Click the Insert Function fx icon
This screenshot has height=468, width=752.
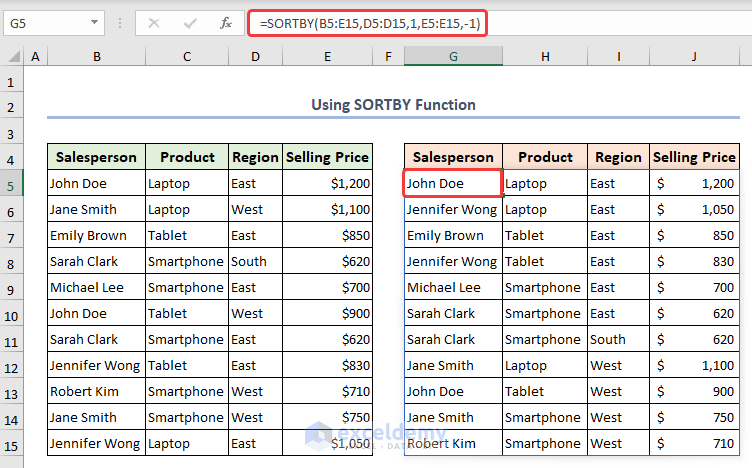(x=226, y=23)
